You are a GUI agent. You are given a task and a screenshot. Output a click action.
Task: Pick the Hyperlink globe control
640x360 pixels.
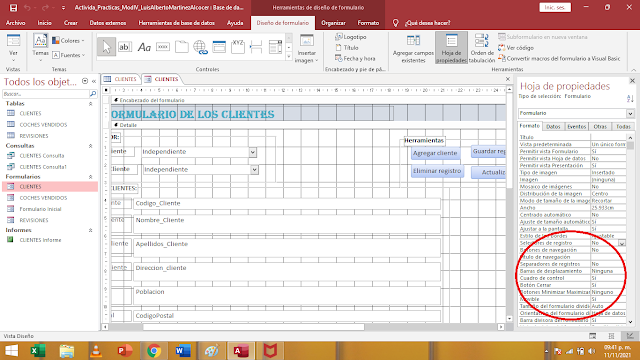point(200,47)
